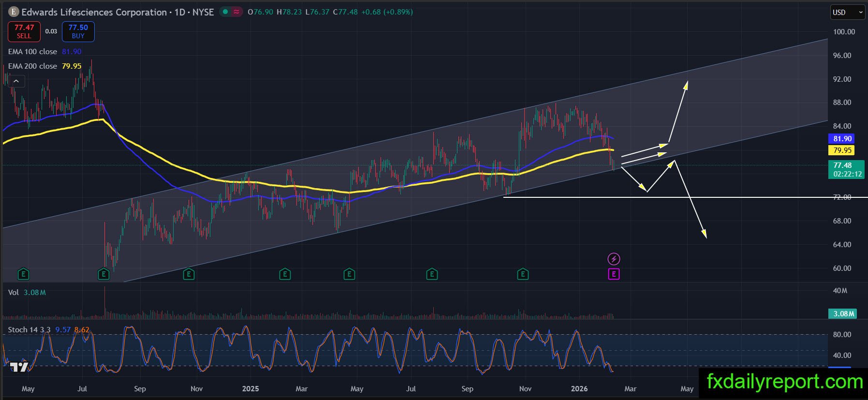868x400 pixels.
Task: Click the 64.00 price axis label
Action: [x=842, y=245]
